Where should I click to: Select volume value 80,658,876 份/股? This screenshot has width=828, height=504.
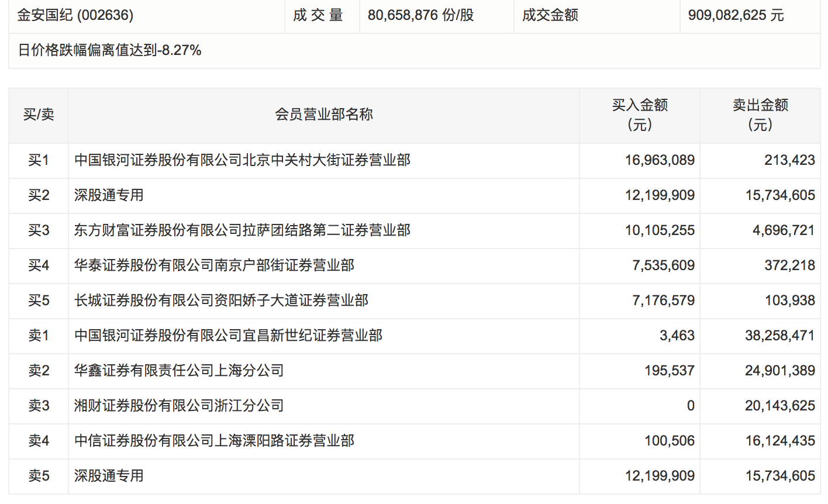pos(421,15)
